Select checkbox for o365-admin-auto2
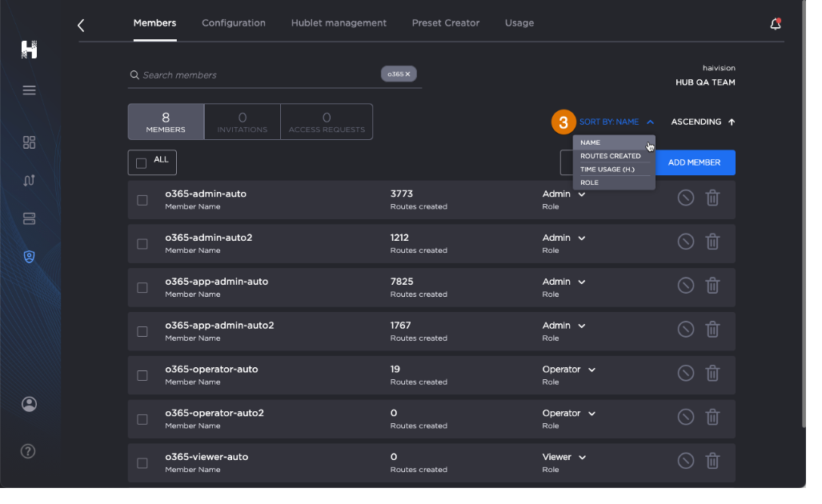The width and height of the screenshot is (822, 504). tap(142, 244)
